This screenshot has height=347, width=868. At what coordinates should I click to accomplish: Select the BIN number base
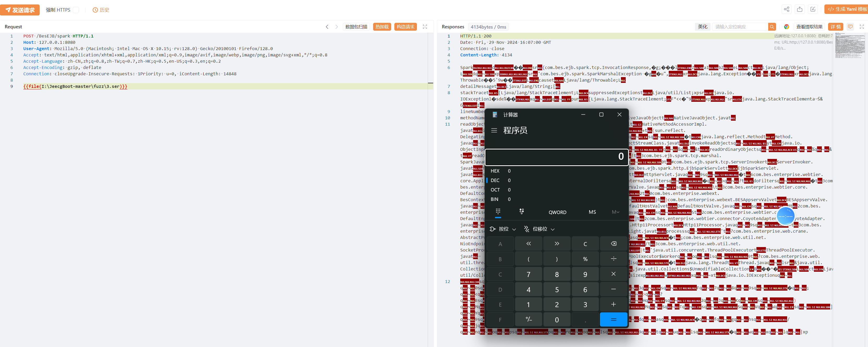tap(494, 199)
